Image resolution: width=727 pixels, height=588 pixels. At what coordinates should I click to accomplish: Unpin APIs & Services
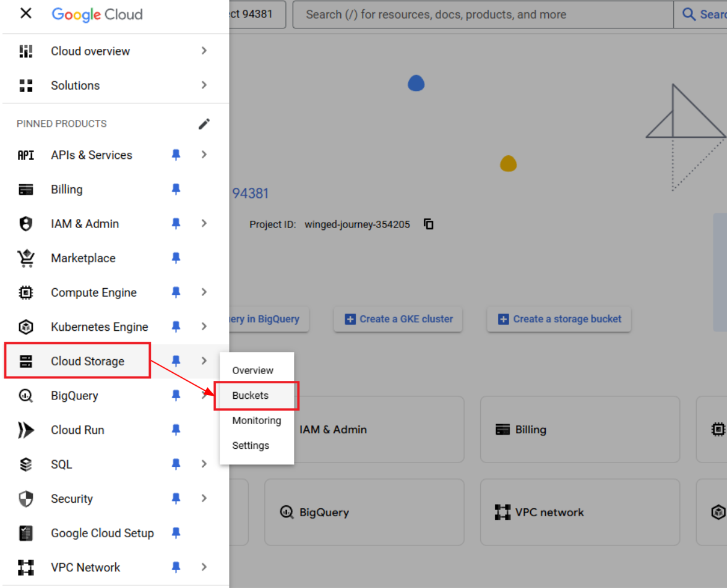(176, 155)
